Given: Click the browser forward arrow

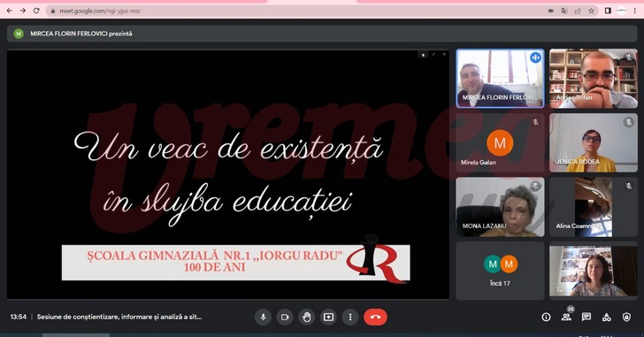Looking at the screenshot, I should (23, 11).
